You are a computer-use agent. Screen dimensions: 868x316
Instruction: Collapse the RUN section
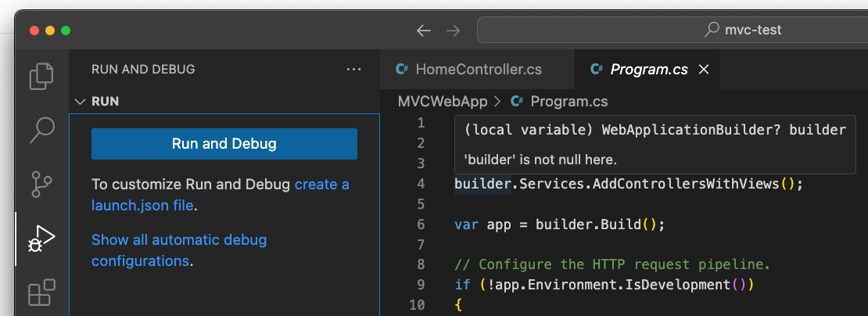point(79,102)
